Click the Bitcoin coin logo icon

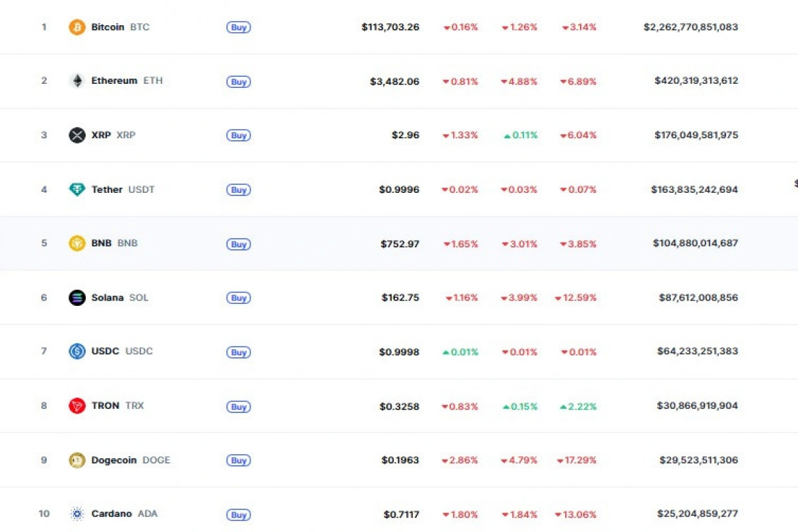(x=77, y=27)
